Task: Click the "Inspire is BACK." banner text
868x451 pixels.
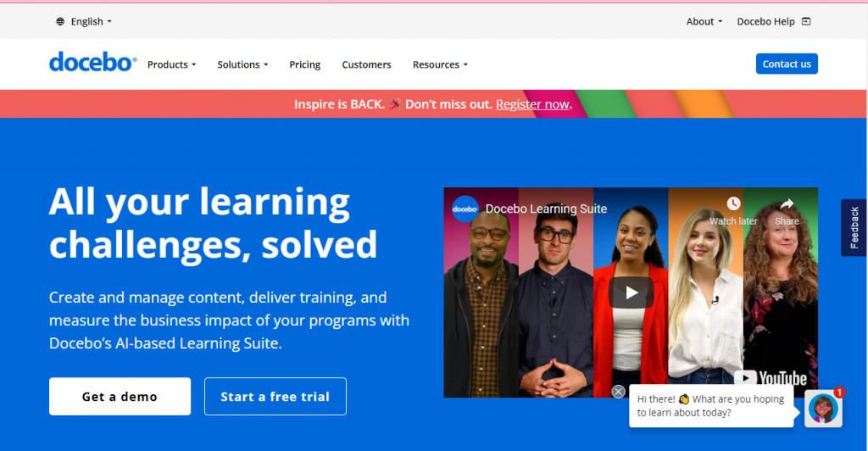Action: pyautogui.click(x=339, y=104)
